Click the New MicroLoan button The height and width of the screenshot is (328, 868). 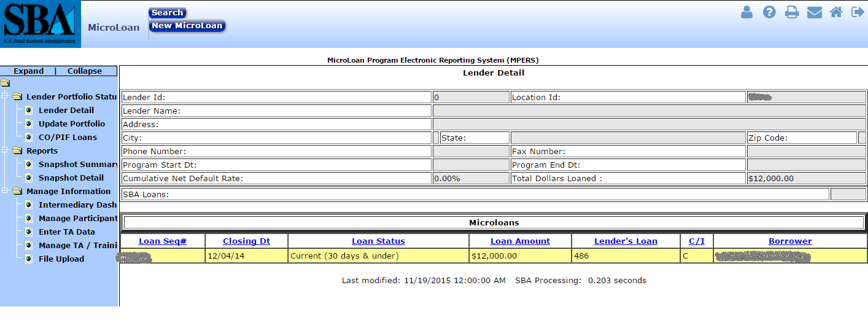187,26
